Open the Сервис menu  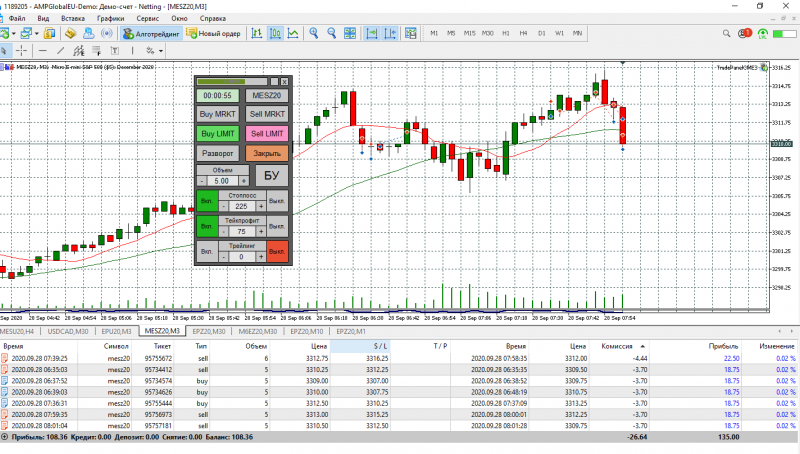[x=147, y=18]
